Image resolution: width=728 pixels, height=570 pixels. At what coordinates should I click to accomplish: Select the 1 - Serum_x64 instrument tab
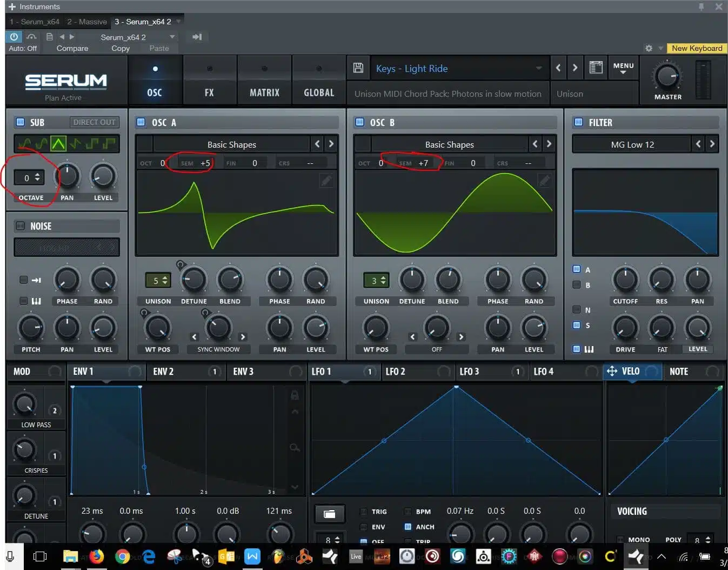tap(35, 22)
